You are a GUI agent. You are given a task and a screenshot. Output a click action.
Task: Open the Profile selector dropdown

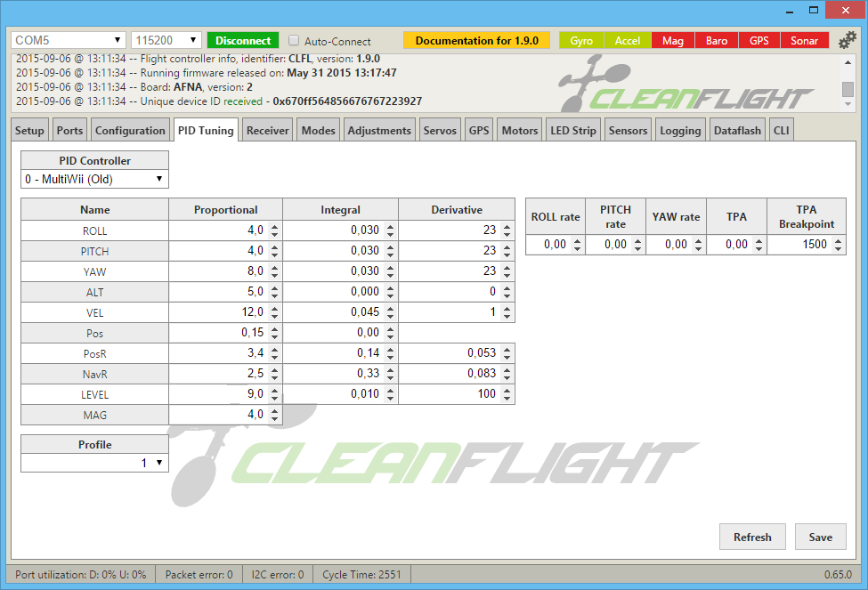point(94,463)
